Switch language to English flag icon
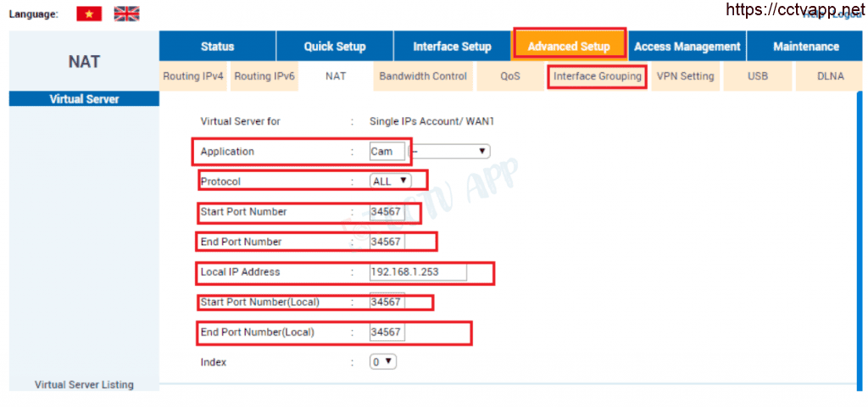Viewport: 868px width, 407px height. tap(126, 14)
